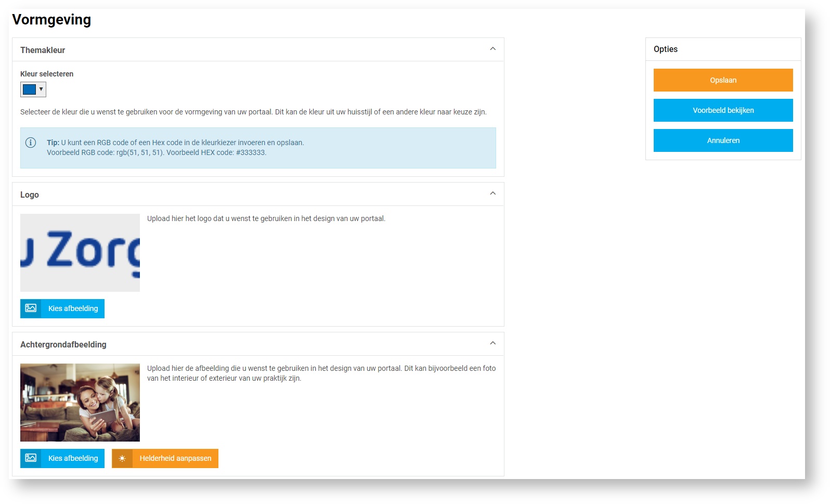This screenshot has height=504, width=830.
Task: Open the color picker dropdown arrow
Action: click(41, 89)
